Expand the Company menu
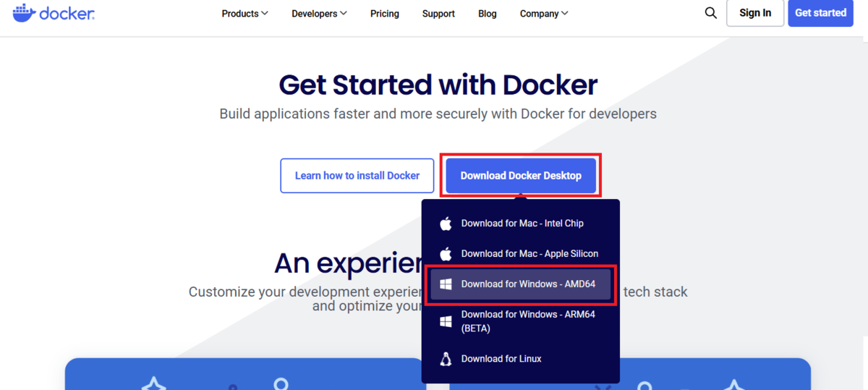Screen dimensions: 868x390 (544, 13)
